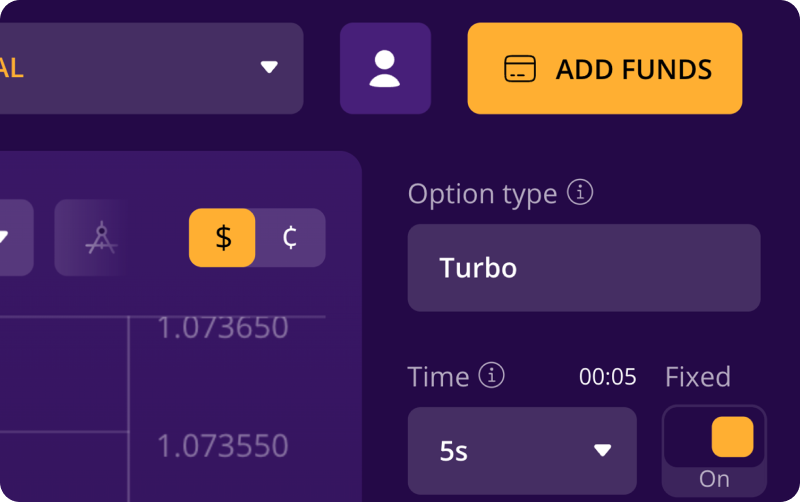The width and height of the screenshot is (800, 502).
Task: Click the ADD FUNDS button
Action: click(x=605, y=68)
